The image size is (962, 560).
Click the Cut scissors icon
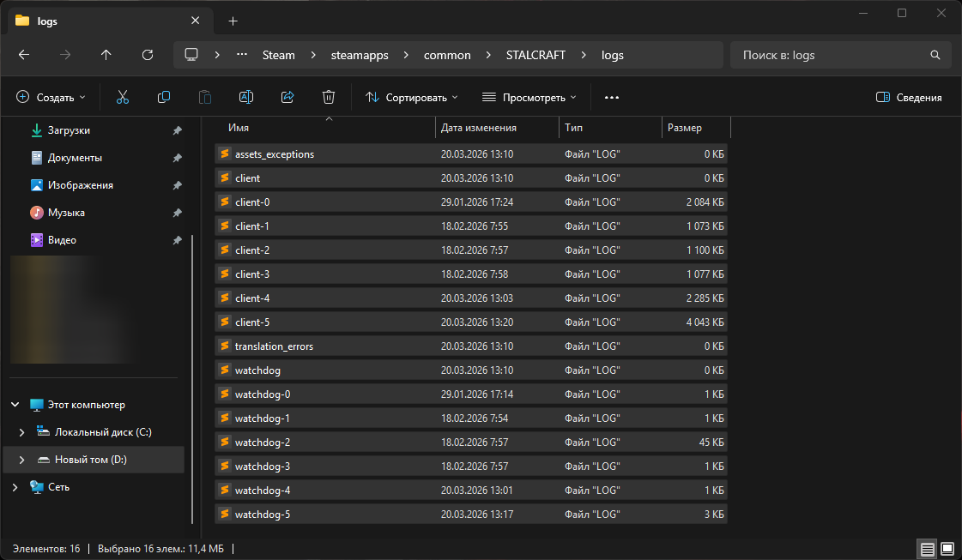tap(122, 98)
